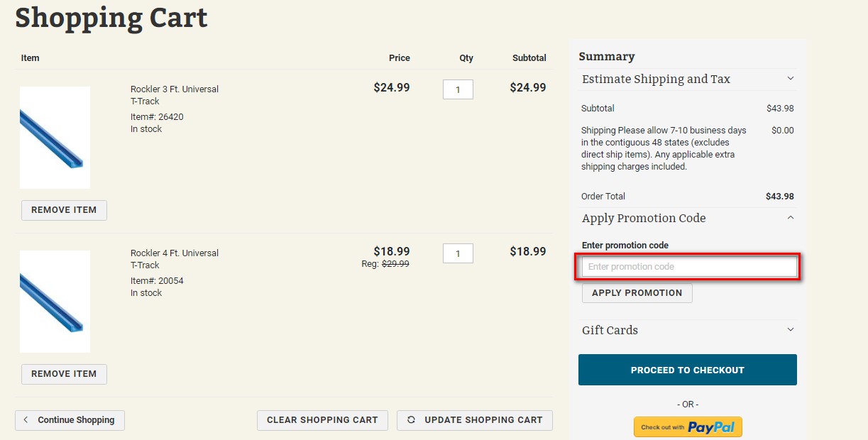Click the Order Total label
Image resolution: width=868 pixels, height=440 pixels.
(x=603, y=197)
